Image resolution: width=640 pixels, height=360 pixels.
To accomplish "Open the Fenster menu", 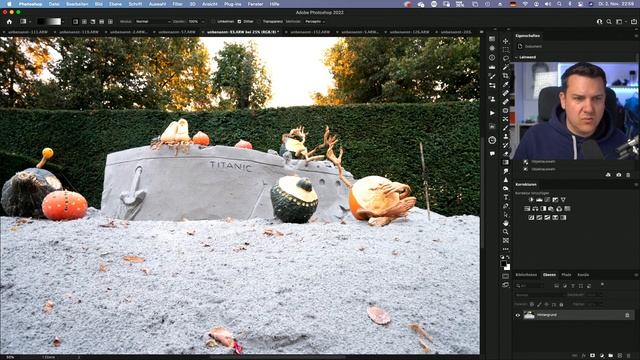I will pos(256,4).
